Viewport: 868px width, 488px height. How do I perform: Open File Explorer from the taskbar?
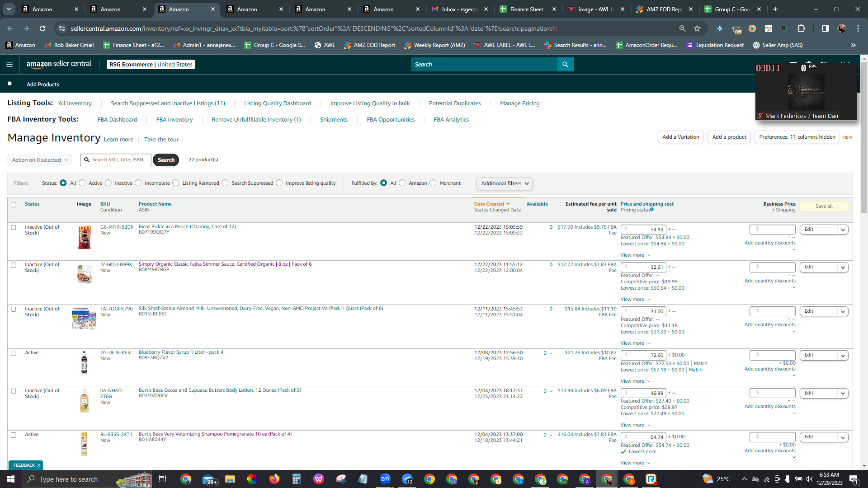pos(230,479)
